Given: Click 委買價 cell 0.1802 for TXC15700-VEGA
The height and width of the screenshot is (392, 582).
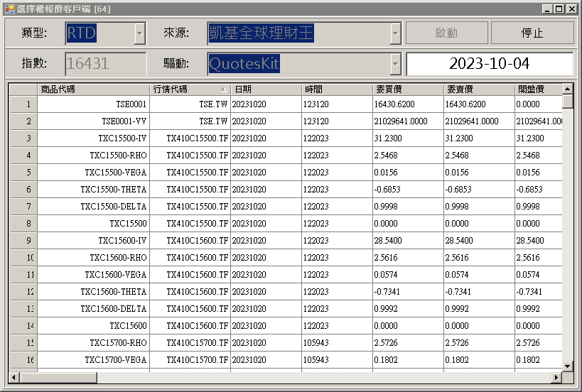Looking at the screenshot, I should coord(408,360).
